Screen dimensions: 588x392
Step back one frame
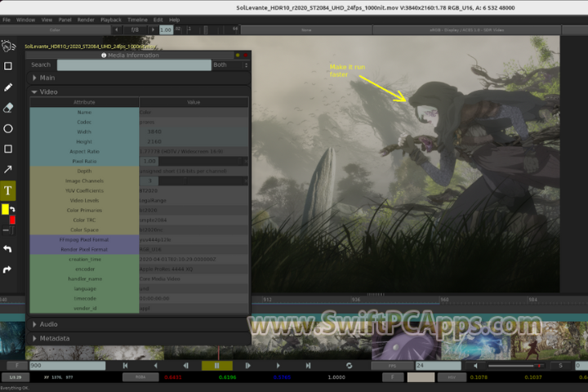[x=186, y=365]
